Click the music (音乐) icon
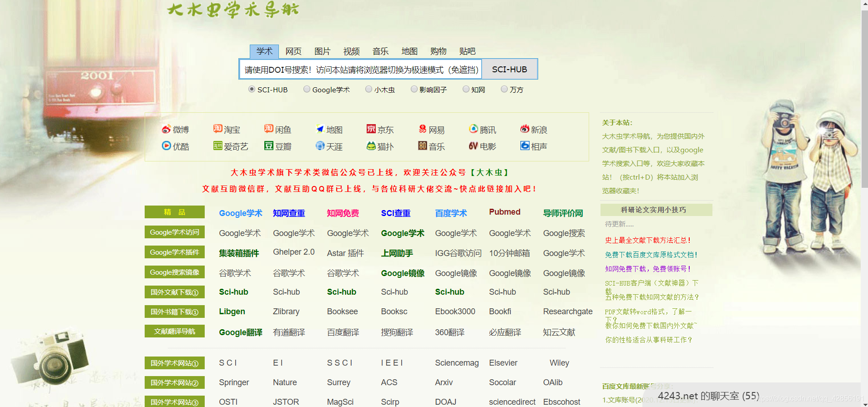The image size is (868, 407). 423,146
